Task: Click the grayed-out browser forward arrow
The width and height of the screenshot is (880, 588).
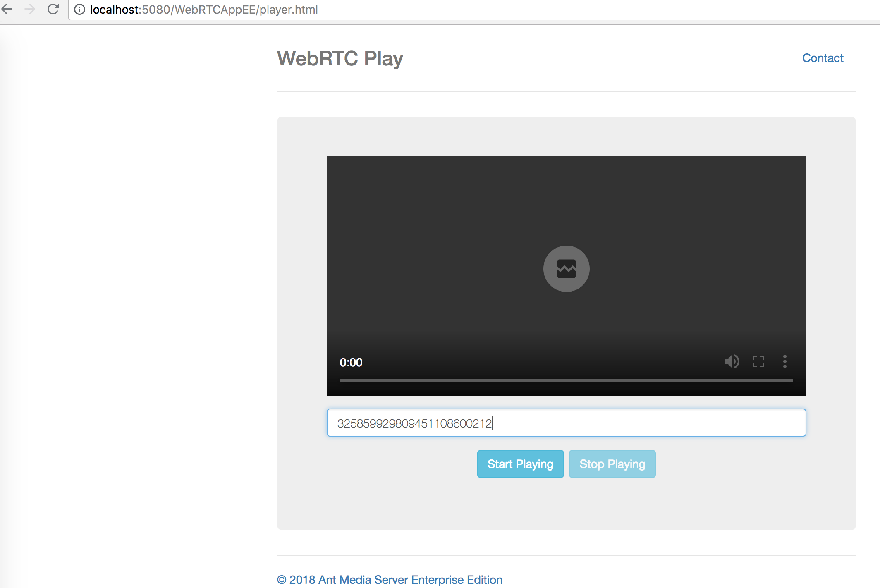Action: coord(30,9)
